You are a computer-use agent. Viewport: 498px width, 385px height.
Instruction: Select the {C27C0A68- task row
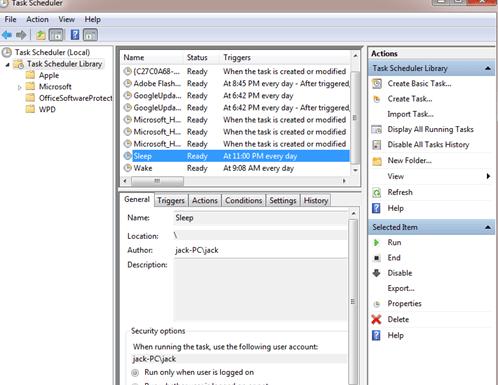(236, 71)
